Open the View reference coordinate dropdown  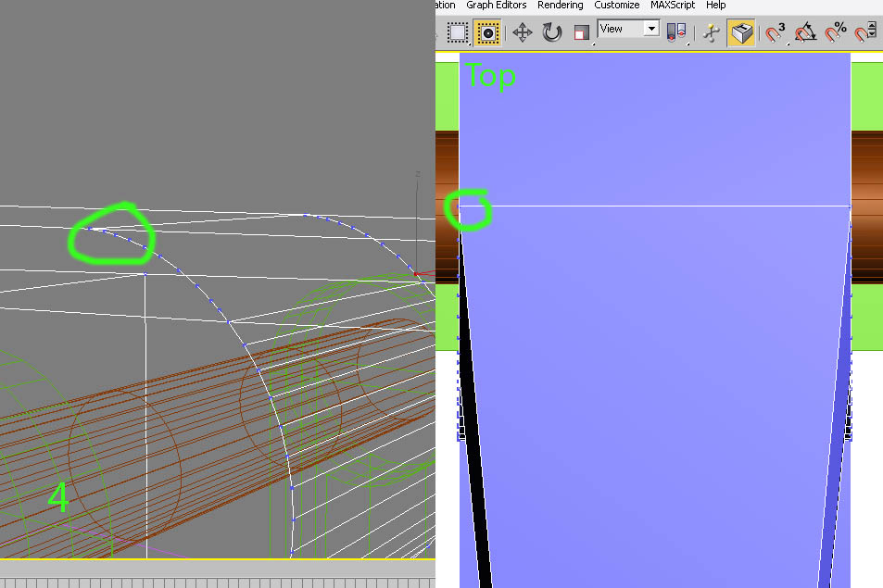[x=628, y=29]
